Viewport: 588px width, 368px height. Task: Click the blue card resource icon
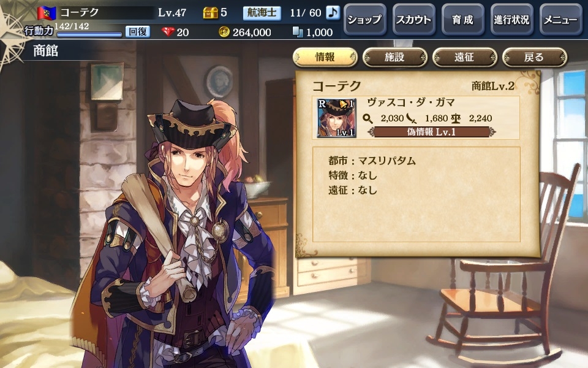click(x=298, y=32)
